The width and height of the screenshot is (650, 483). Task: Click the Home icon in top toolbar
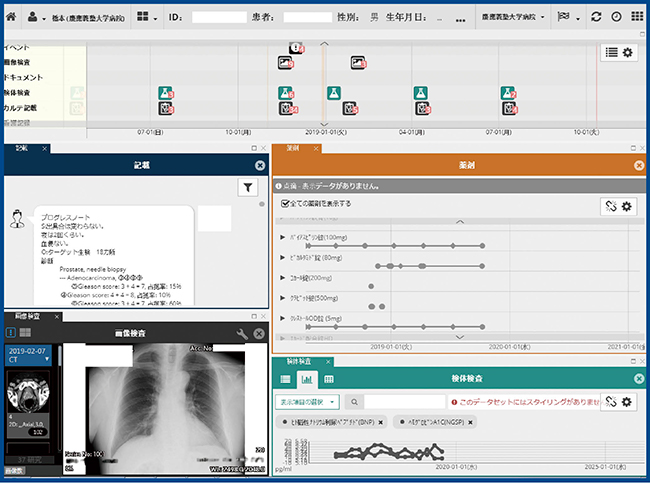(11, 17)
